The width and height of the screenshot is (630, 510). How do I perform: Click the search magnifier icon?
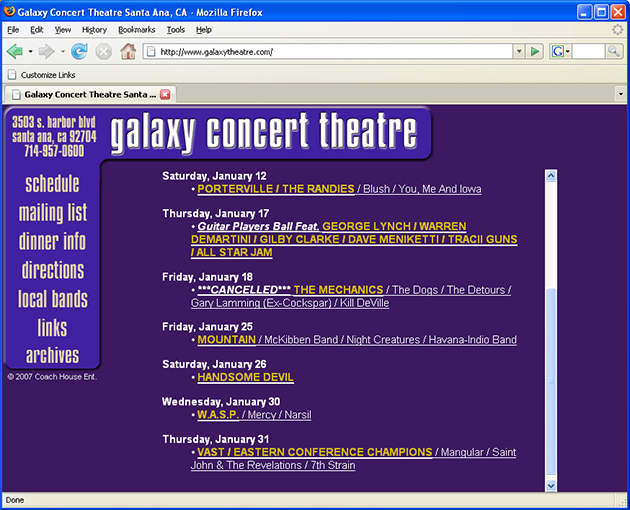(x=613, y=51)
